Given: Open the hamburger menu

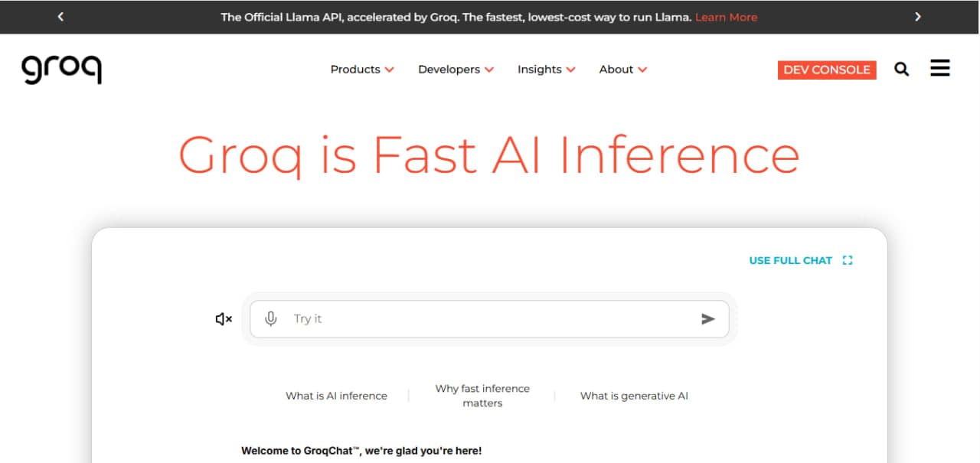Looking at the screenshot, I should 940,68.
